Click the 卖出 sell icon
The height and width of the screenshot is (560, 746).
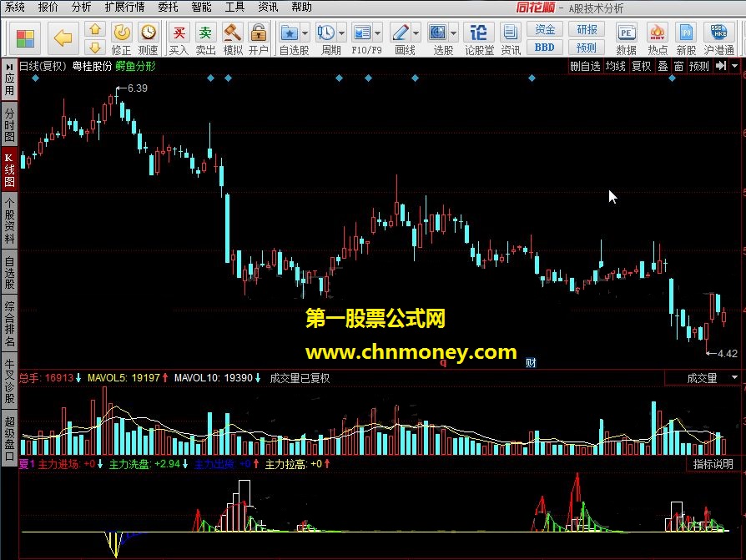point(205,39)
